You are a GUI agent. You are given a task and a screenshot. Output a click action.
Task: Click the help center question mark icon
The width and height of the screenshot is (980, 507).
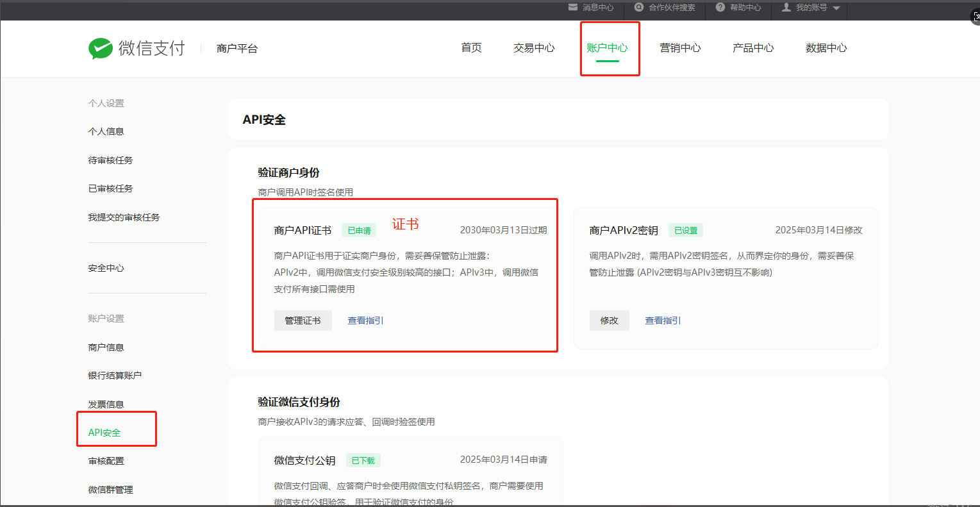[x=720, y=7]
